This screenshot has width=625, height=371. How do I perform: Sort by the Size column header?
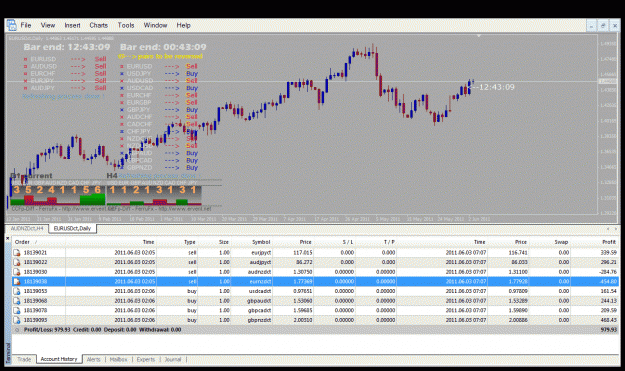point(224,242)
